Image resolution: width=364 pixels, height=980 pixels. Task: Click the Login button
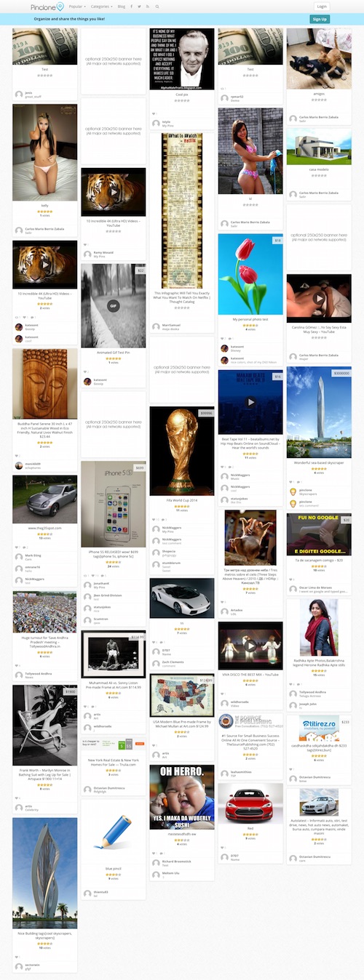322,7
